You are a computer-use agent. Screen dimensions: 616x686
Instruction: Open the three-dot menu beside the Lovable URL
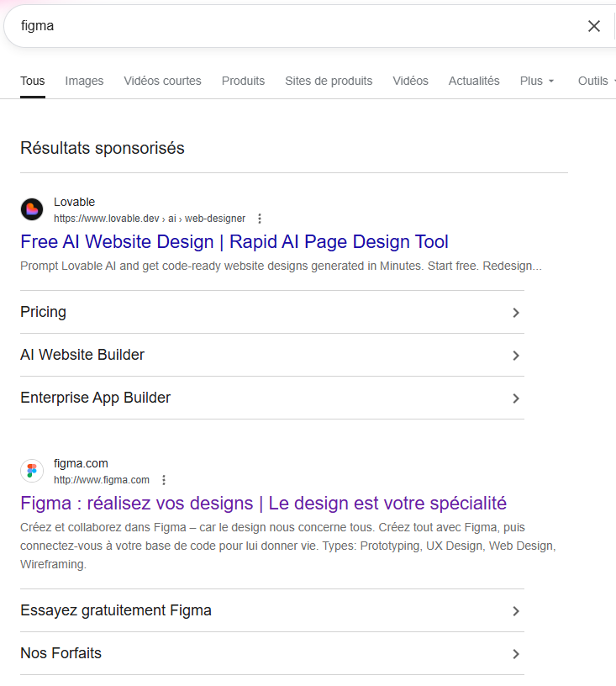point(260,219)
